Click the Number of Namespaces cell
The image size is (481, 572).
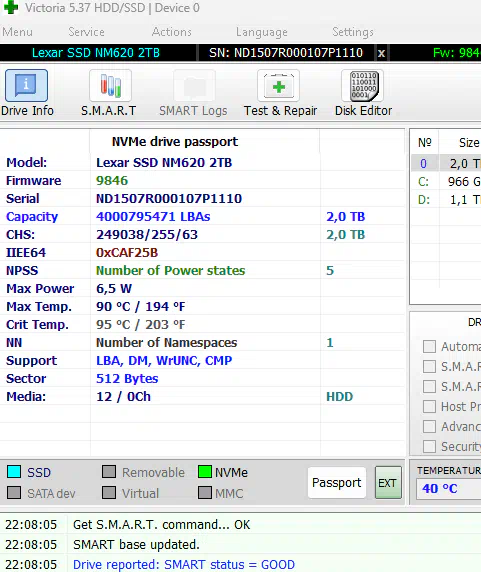166,343
